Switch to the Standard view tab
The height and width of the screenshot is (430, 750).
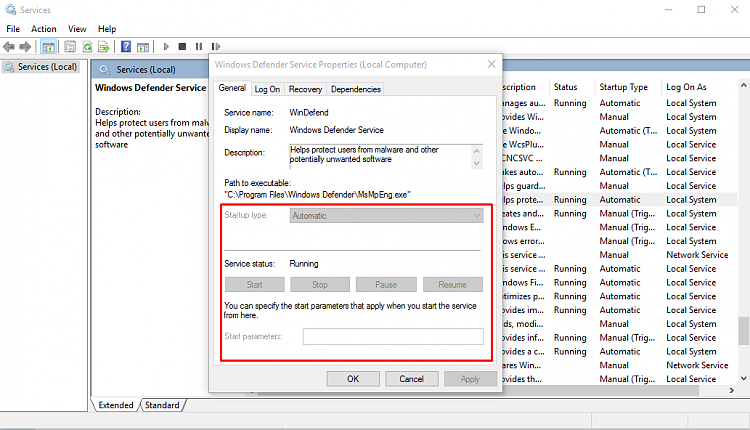coord(162,405)
